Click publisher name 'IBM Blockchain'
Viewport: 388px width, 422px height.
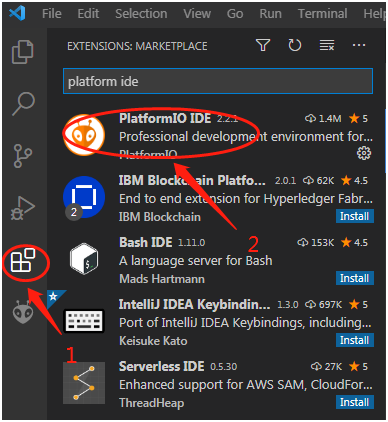pyautogui.click(x=160, y=217)
